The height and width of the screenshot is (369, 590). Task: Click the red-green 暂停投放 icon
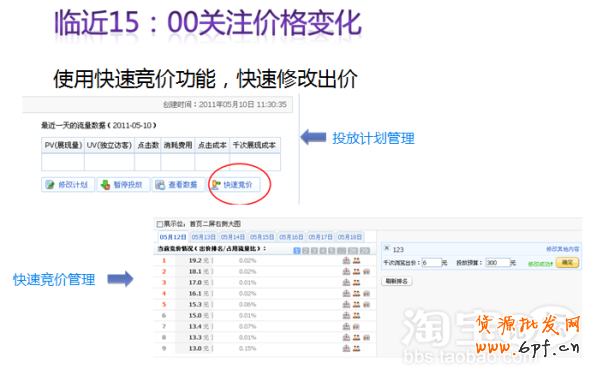[x=105, y=185]
